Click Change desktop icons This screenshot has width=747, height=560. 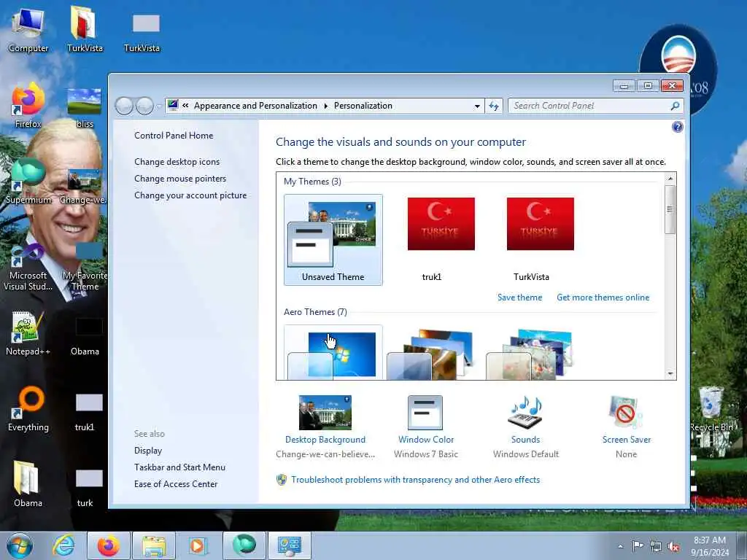(177, 162)
